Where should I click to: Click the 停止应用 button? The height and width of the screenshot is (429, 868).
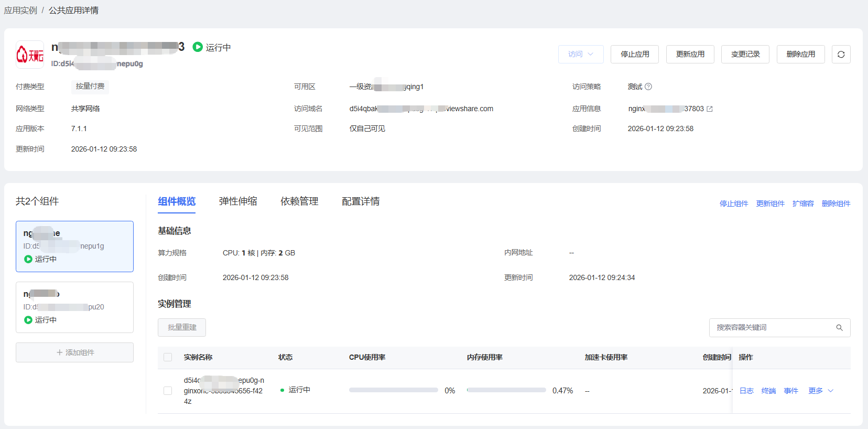634,55
